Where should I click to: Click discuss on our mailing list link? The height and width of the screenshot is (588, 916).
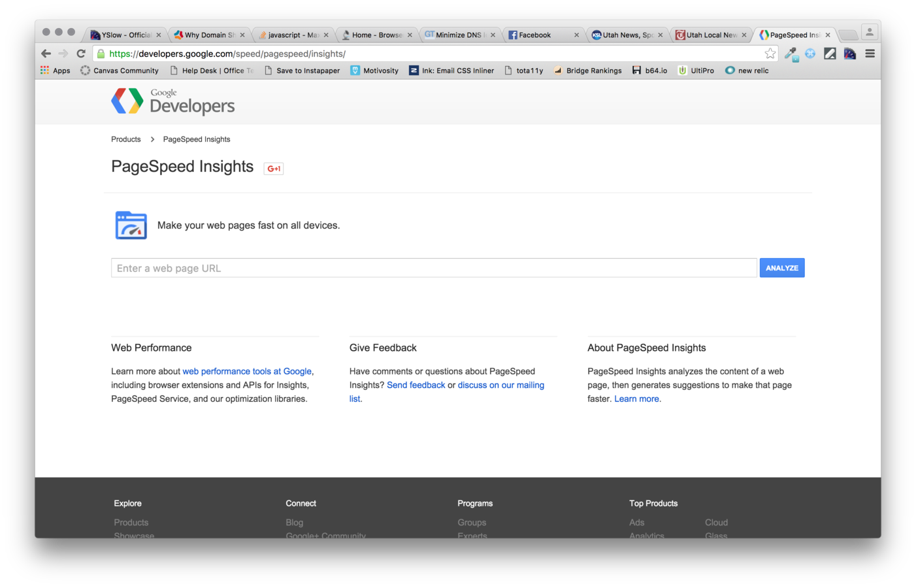[x=501, y=385]
